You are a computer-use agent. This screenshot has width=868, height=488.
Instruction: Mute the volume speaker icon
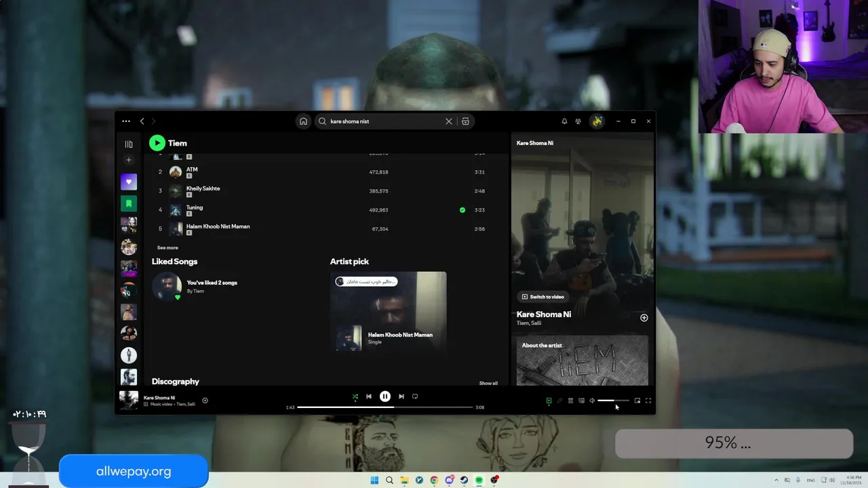[x=592, y=401]
